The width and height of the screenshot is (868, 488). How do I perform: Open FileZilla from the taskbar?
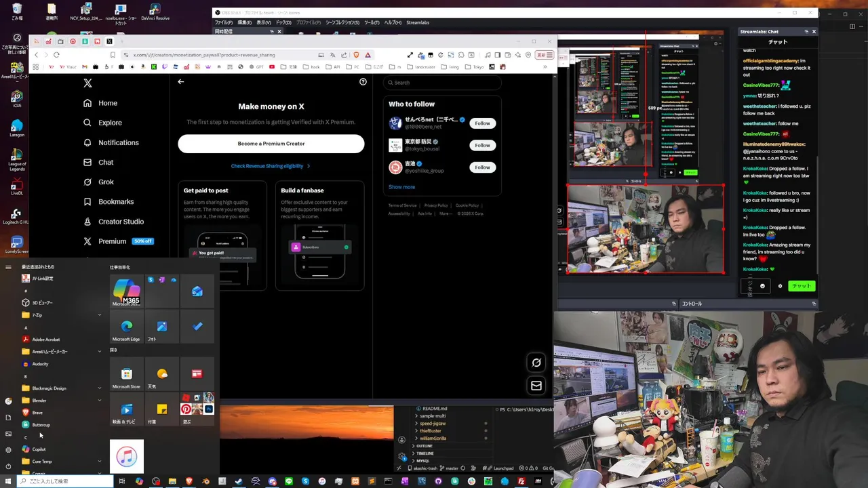pos(521,481)
